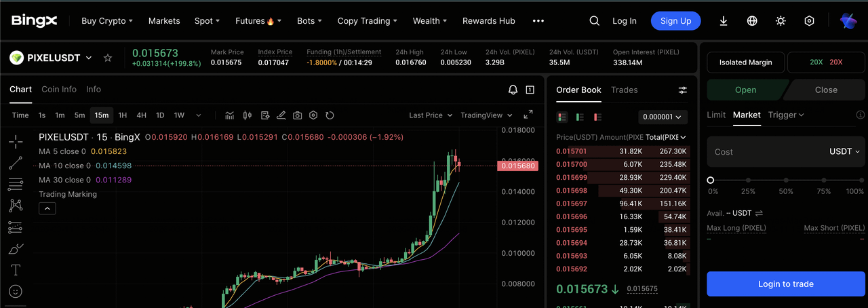Select the 4H chart interval
The height and width of the screenshot is (308, 868).
tap(141, 115)
